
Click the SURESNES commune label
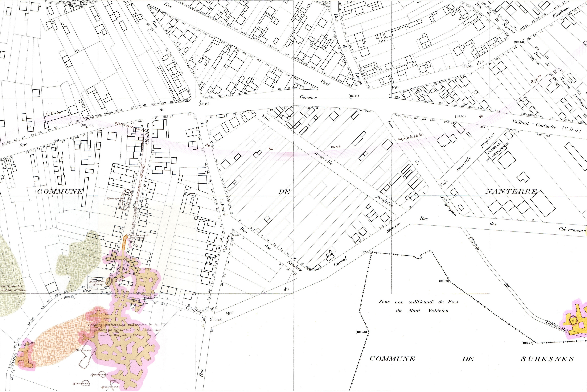click(x=547, y=359)
